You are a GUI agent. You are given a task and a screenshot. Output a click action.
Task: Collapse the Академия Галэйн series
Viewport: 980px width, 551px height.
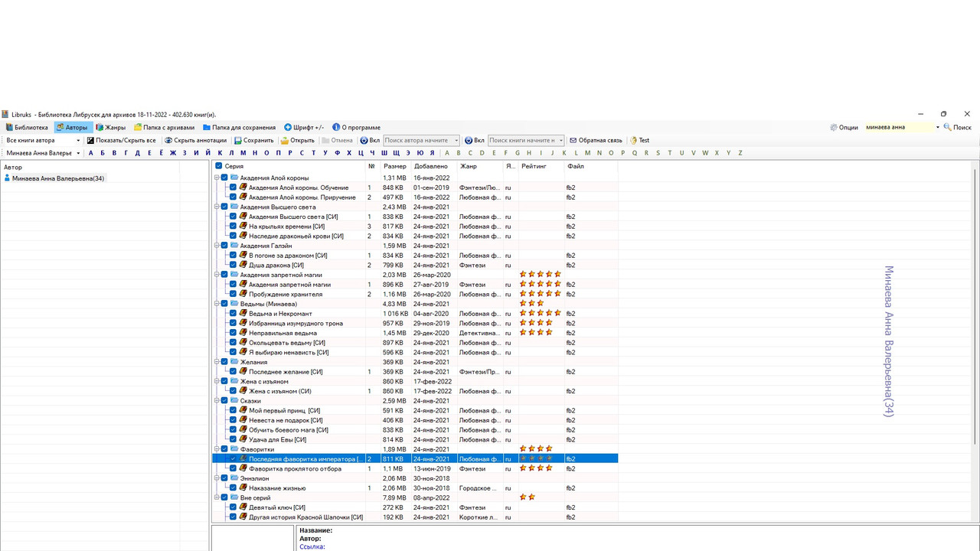coord(217,246)
